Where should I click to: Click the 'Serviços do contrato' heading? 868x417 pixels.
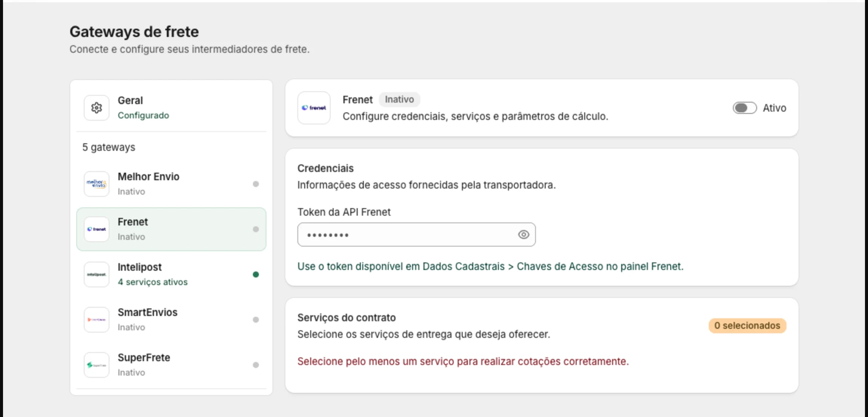click(x=346, y=318)
